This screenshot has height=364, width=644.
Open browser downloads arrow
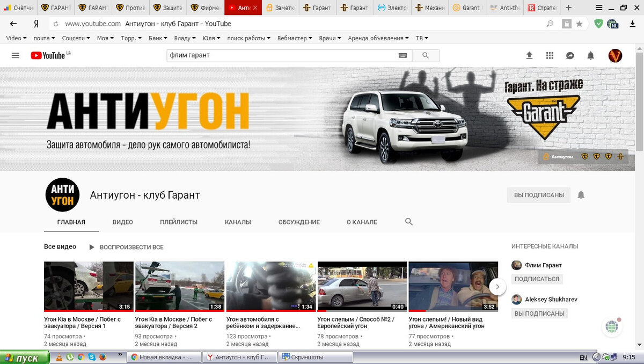click(x=633, y=24)
